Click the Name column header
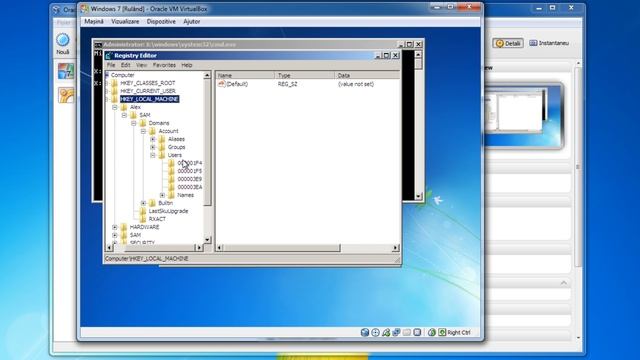 click(245, 76)
